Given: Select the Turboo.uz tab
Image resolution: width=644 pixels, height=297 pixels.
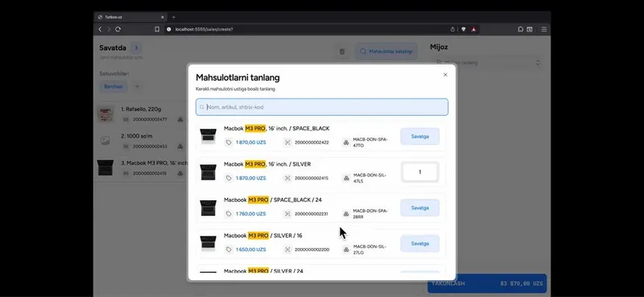Looking at the screenshot, I should (x=130, y=17).
